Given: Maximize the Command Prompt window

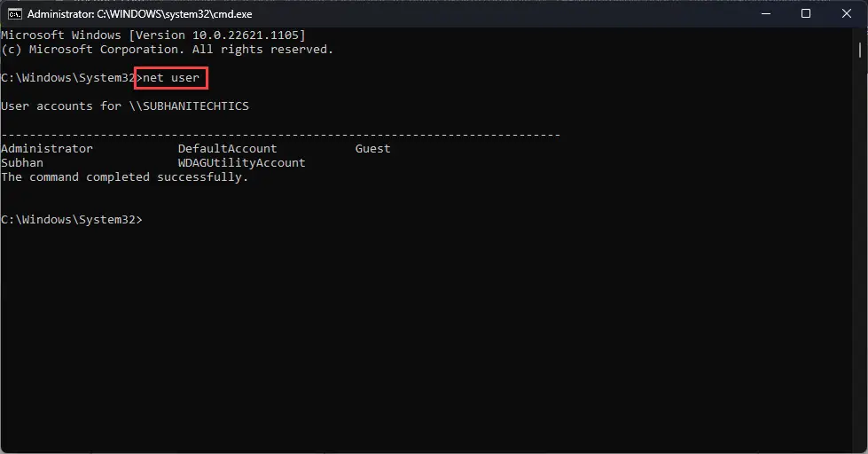Looking at the screenshot, I should coord(806,14).
